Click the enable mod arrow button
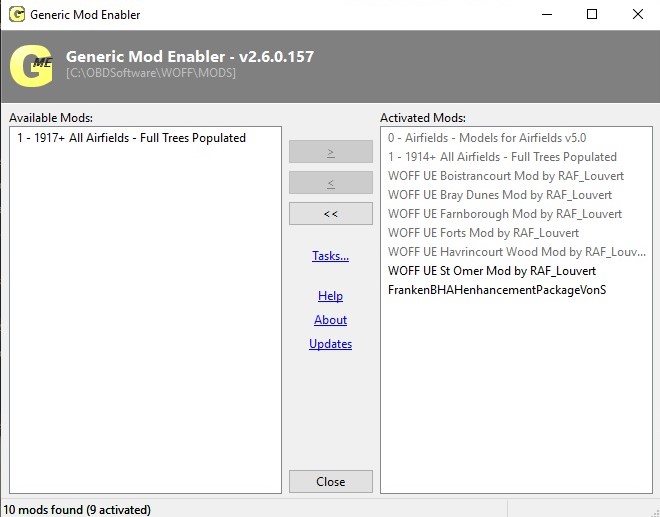660x517 pixels. tap(331, 152)
